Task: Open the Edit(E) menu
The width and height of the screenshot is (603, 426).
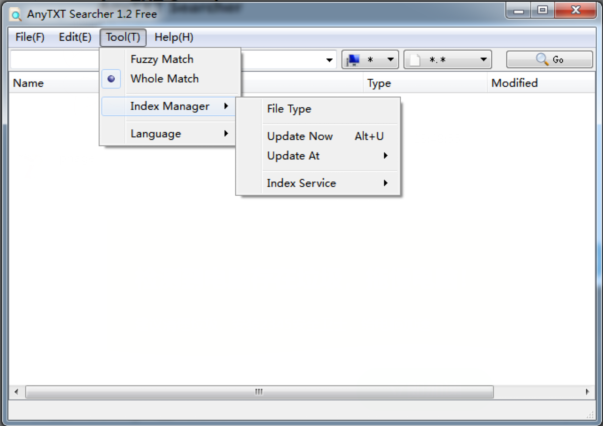Action: [75, 37]
